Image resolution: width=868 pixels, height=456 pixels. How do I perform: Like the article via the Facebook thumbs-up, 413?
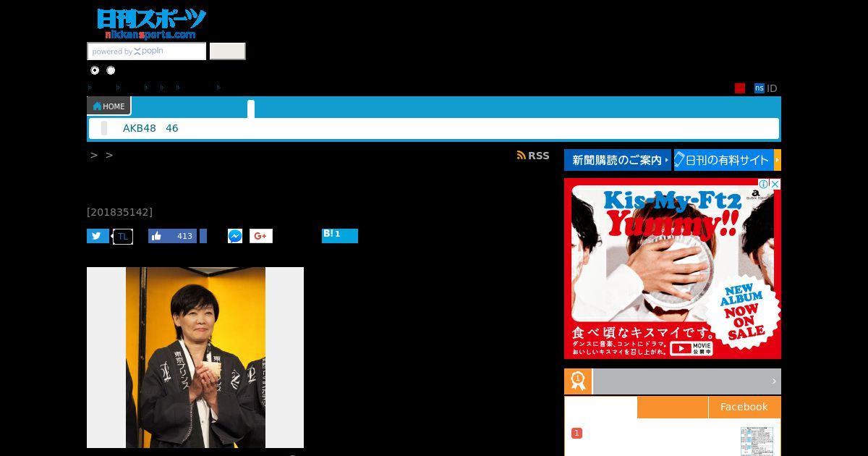tap(172, 236)
